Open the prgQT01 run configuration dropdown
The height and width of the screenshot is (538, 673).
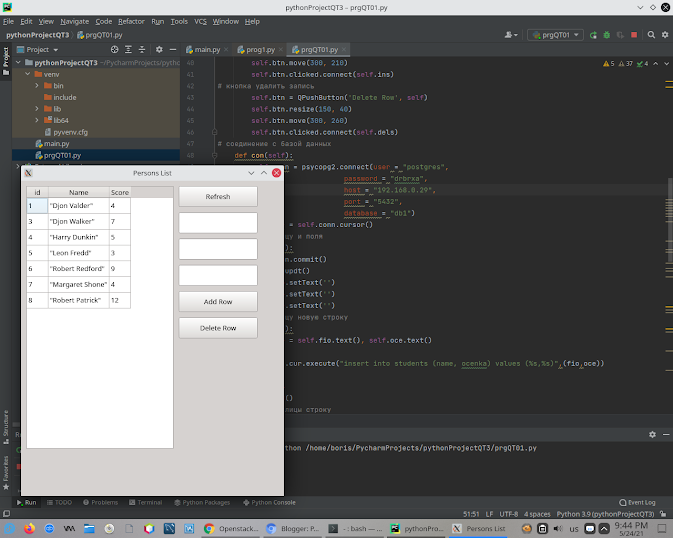tap(555, 35)
